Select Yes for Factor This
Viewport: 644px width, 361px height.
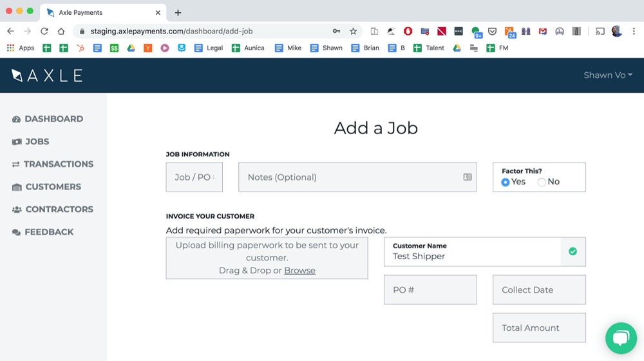[506, 182]
